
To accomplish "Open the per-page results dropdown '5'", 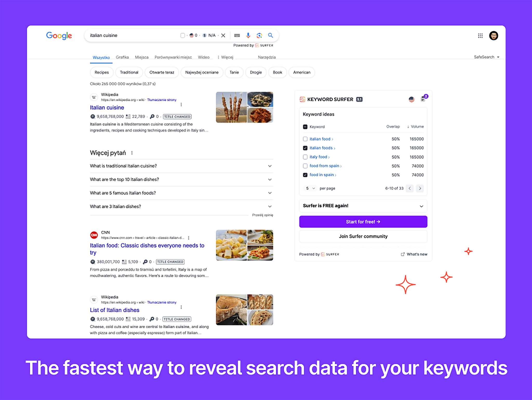I will [x=309, y=188].
